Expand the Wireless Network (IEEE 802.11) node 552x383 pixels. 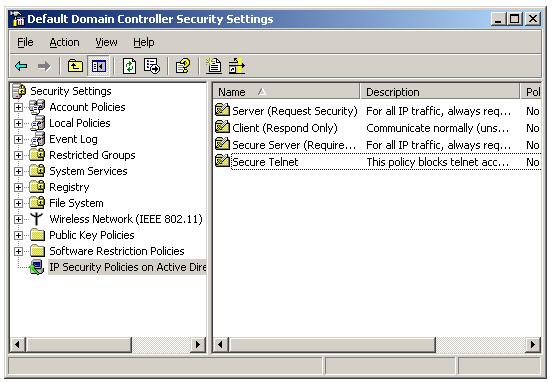(18, 219)
